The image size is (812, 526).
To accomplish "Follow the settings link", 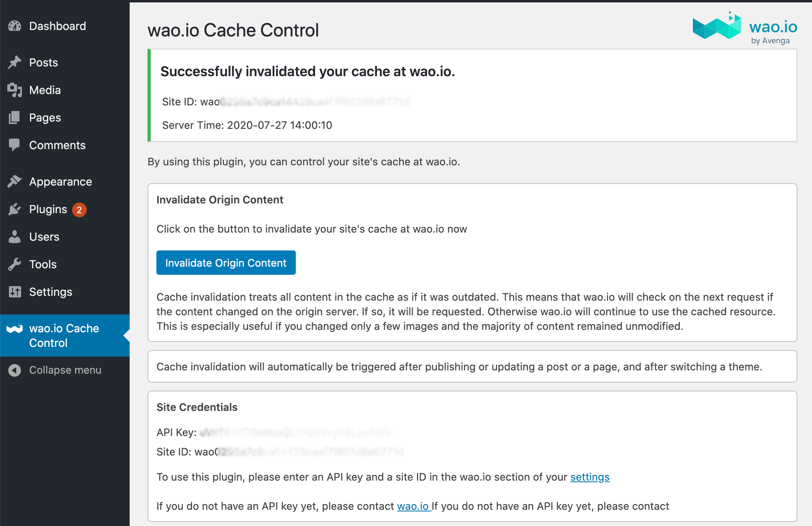I will pyautogui.click(x=590, y=477).
